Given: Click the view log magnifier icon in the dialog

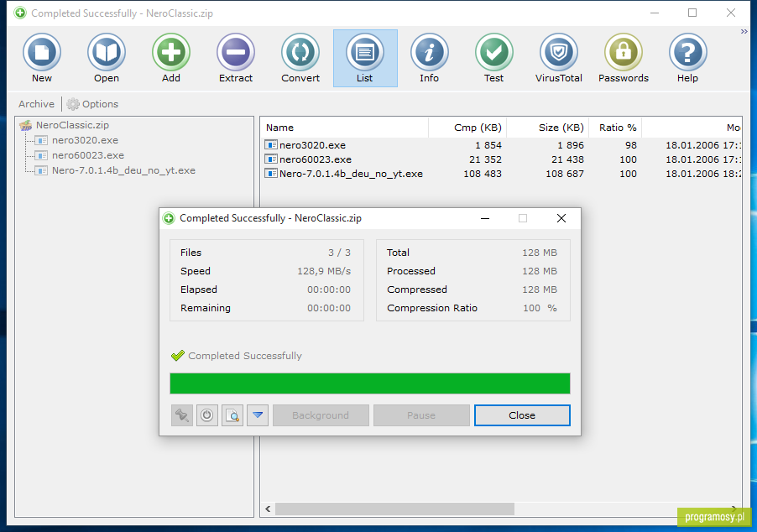Looking at the screenshot, I should [x=232, y=415].
